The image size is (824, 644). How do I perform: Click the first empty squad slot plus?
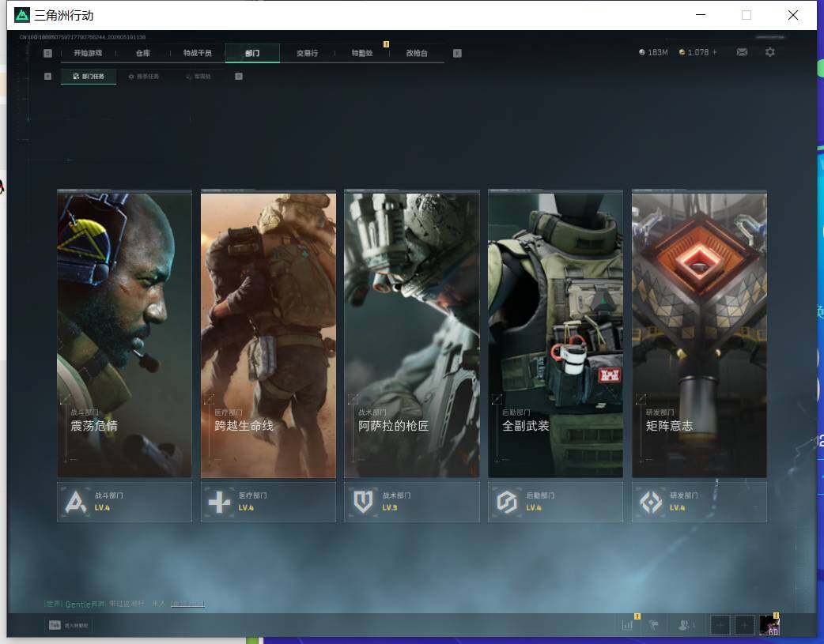tap(720, 625)
